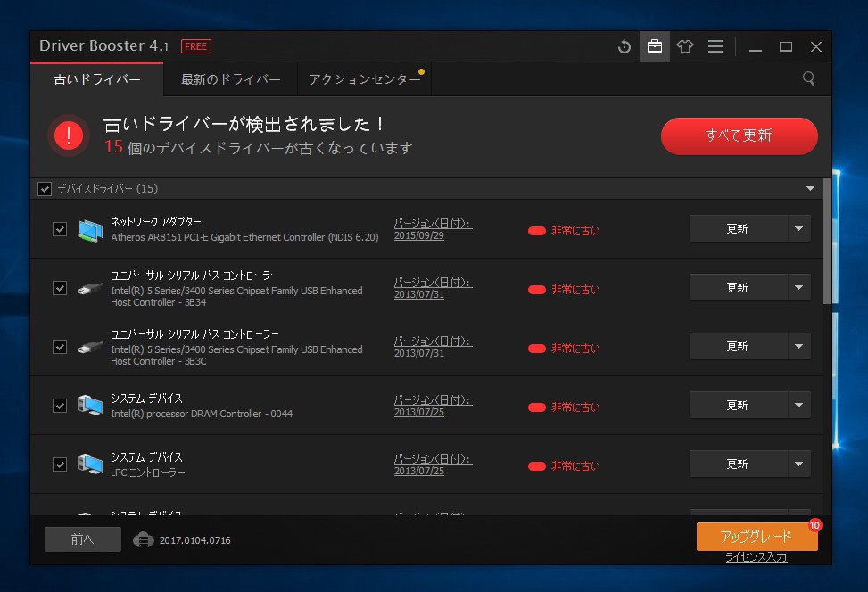
Task: Click 非常に古い status for 3B34 controller
Action: pos(564,290)
